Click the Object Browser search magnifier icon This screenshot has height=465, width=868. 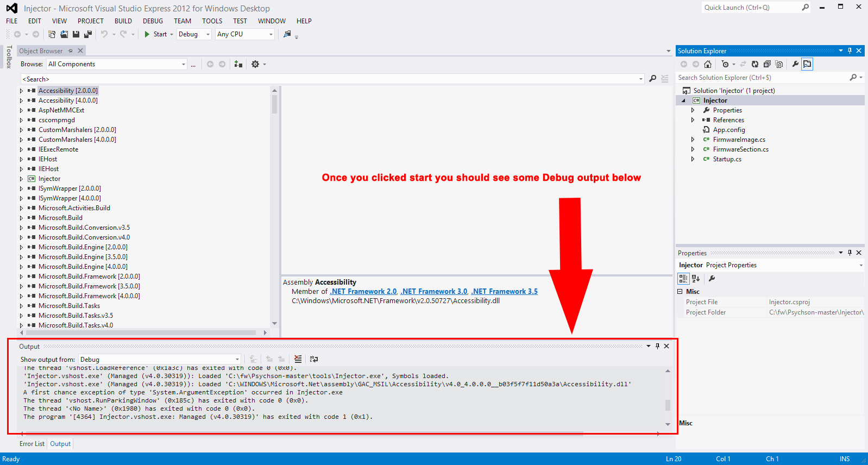pyautogui.click(x=653, y=79)
